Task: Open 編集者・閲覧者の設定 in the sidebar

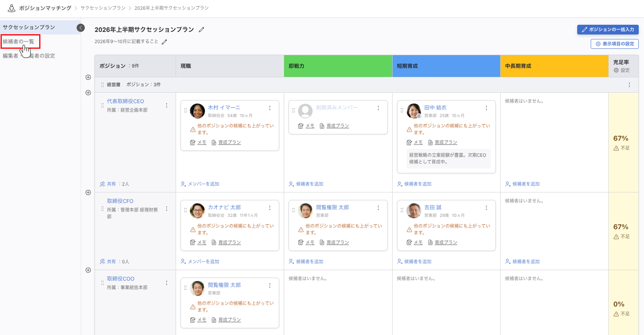Action: tap(29, 56)
